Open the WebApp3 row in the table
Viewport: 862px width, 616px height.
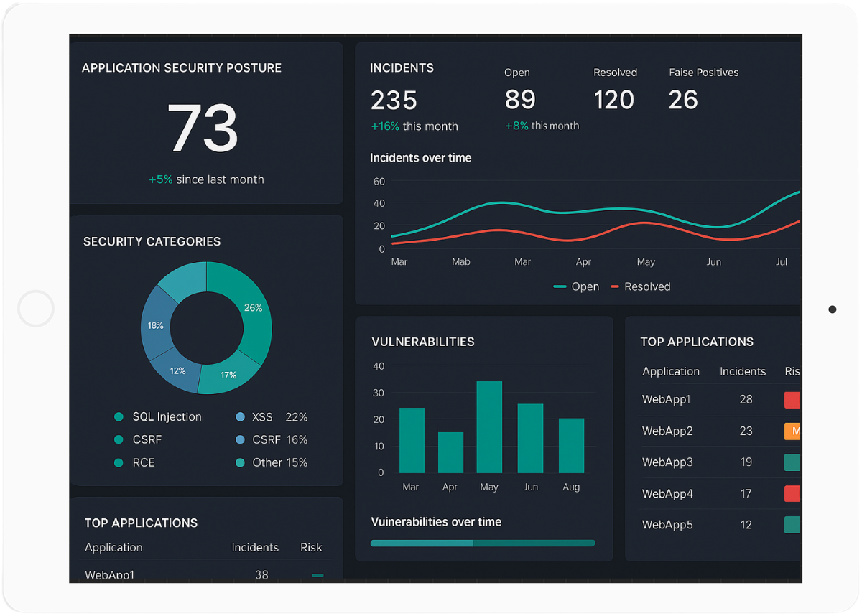pyautogui.click(x=667, y=462)
